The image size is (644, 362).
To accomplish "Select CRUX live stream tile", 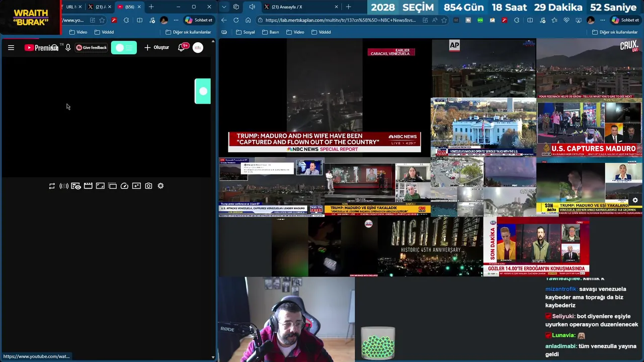I will [589, 68].
